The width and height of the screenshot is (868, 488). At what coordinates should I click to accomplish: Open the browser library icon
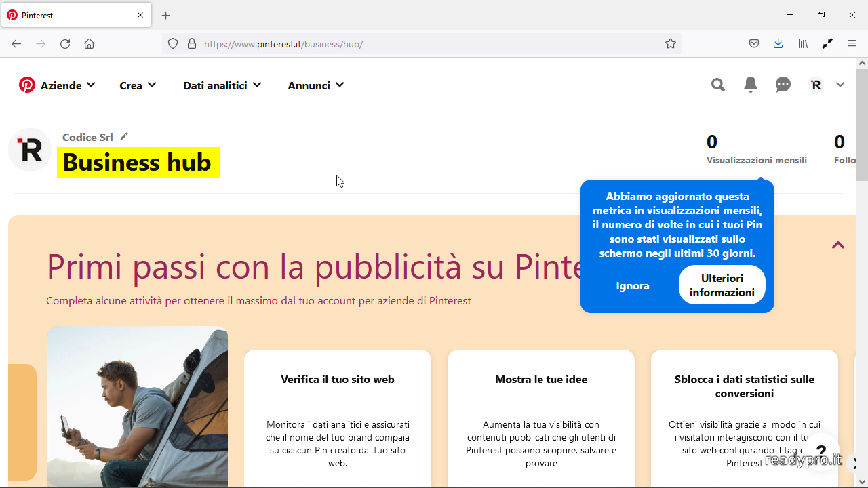(x=803, y=44)
